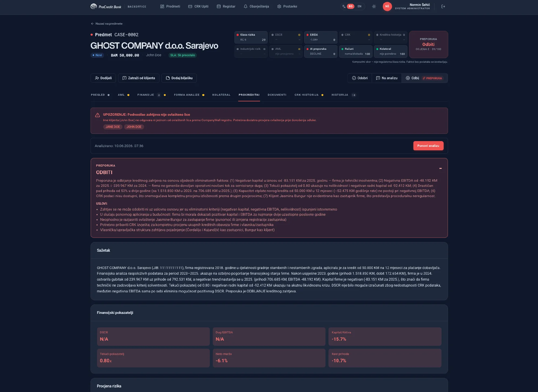
Task: Click Zatraži od klijenta button
Action: (x=139, y=78)
